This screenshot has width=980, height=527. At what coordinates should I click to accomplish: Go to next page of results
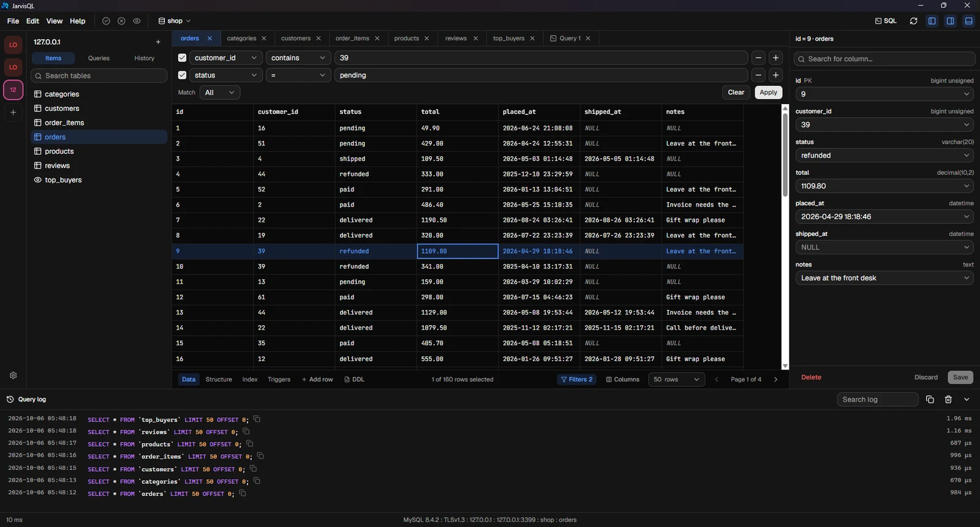775,379
